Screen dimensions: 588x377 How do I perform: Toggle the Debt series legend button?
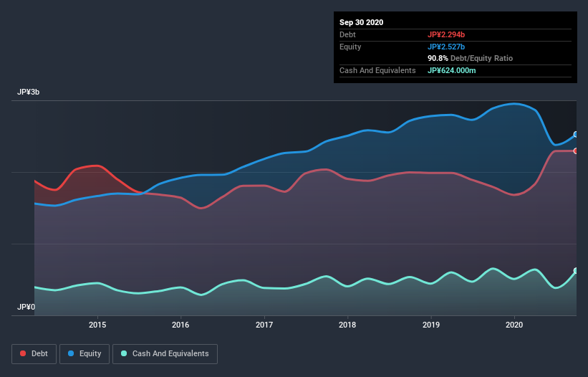point(34,354)
